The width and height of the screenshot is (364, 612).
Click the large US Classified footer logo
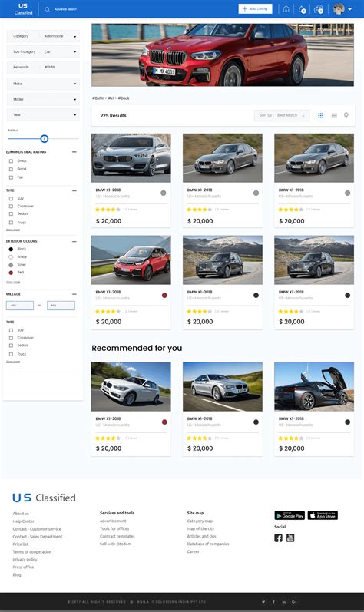point(44,498)
